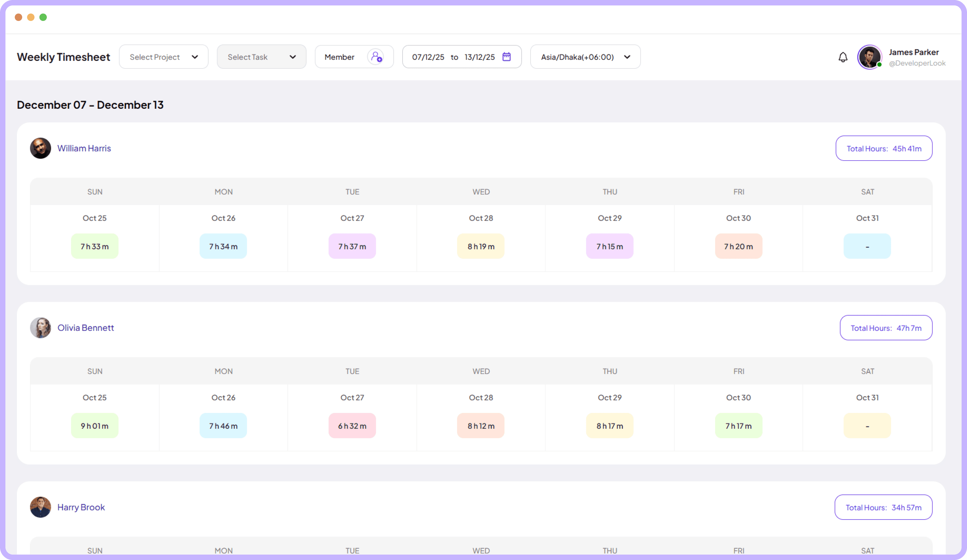Open the Select Project dropdown

click(163, 56)
